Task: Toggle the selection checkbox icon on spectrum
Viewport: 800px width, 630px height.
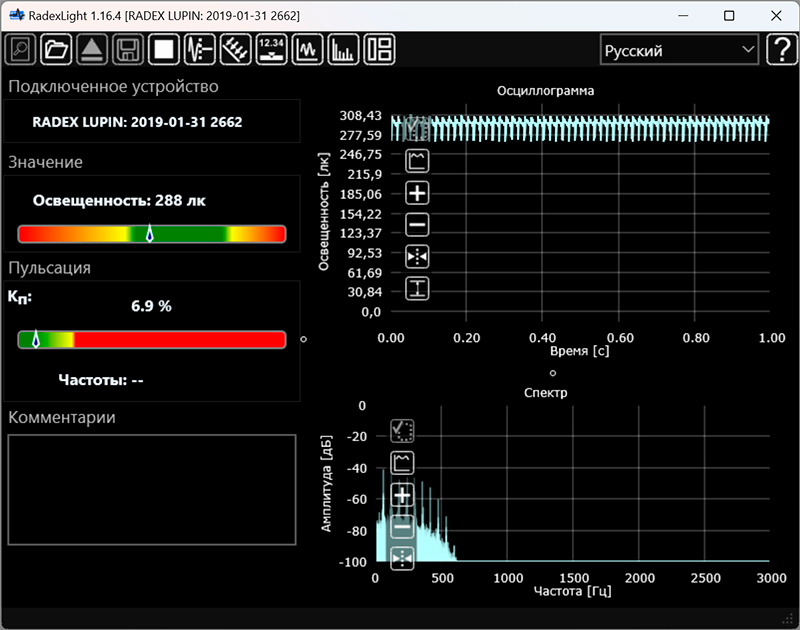Action: click(403, 431)
